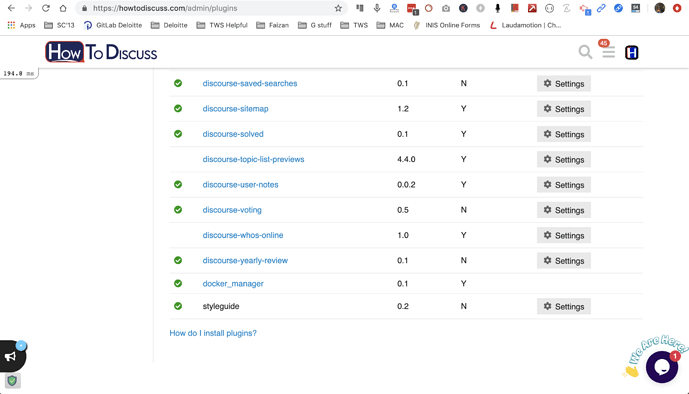Open discourse-yearly-review plugin link
The width and height of the screenshot is (689, 394).
click(x=245, y=260)
